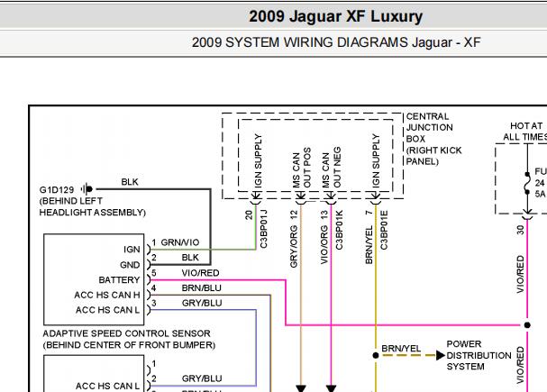Select the fuse symbol rated 5A
This screenshot has height=392, width=547.
(x=527, y=183)
